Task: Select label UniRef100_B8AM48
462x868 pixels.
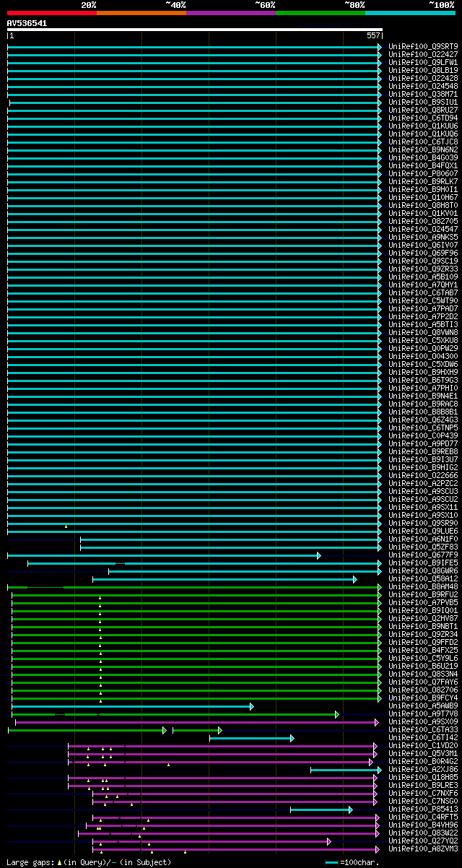Action: 423,586
